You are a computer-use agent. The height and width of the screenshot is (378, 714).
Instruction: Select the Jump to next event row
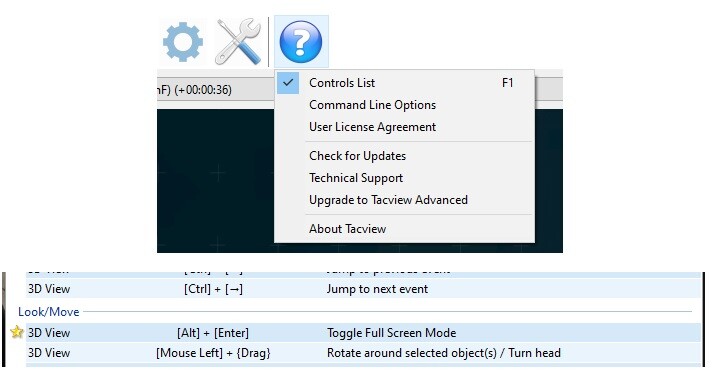click(x=363, y=289)
